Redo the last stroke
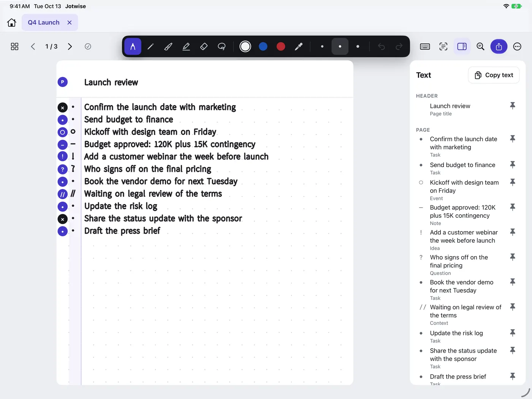Image resolution: width=532 pixels, height=399 pixels. coord(399,46)
